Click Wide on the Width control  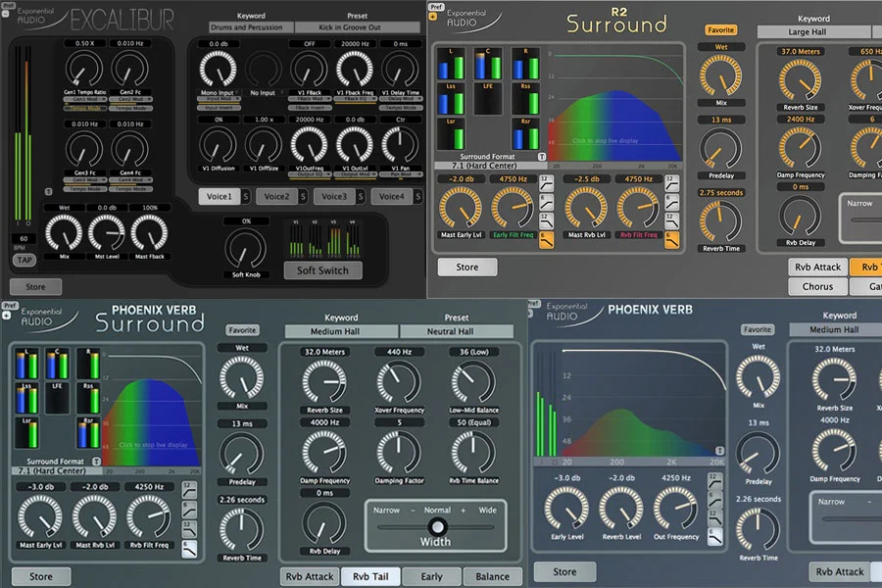[x=485, y=510]
